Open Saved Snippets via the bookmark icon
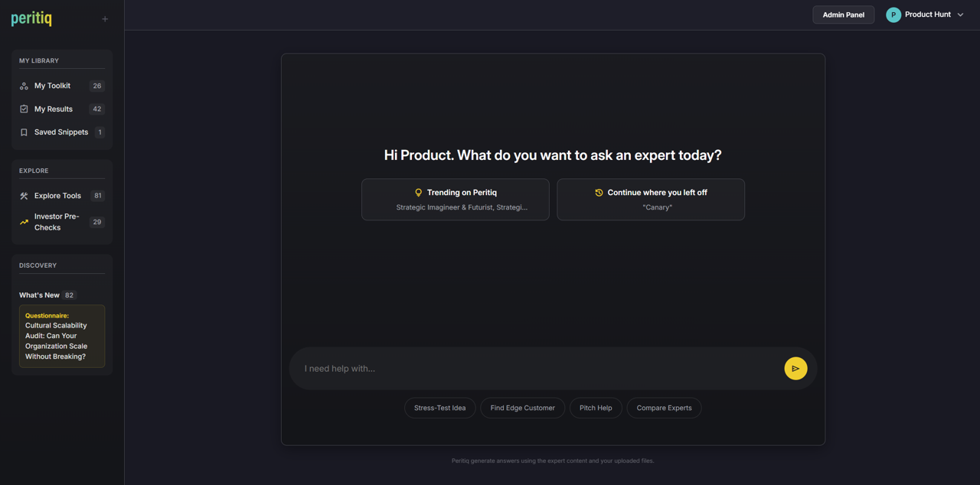Viewport: 980px width, 485px height. (x=23, y=132)
